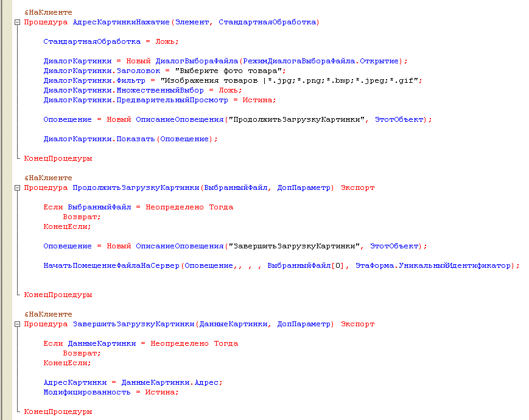Click the &НаКлиенте directive above ЗавершитьЗагрузкуКартинки
This screenshot has width=529, height=420.
pos(48,315)
